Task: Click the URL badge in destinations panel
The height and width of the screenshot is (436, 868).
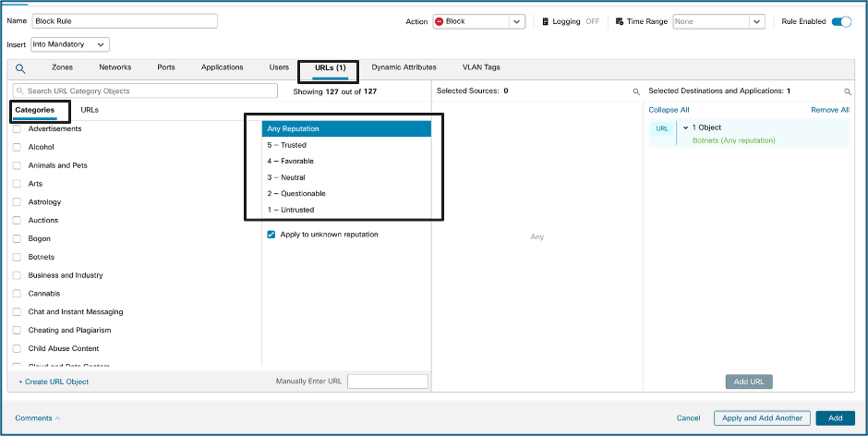Action: (x=662, y=128)
